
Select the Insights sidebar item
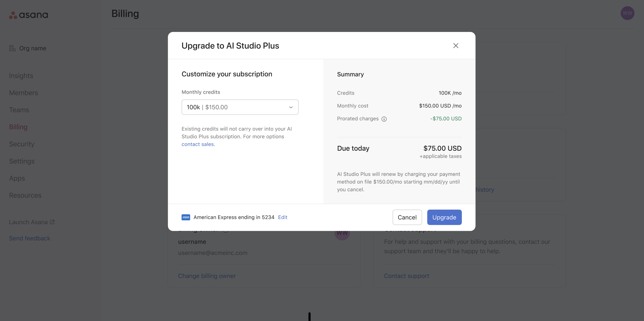pos(21,76)
